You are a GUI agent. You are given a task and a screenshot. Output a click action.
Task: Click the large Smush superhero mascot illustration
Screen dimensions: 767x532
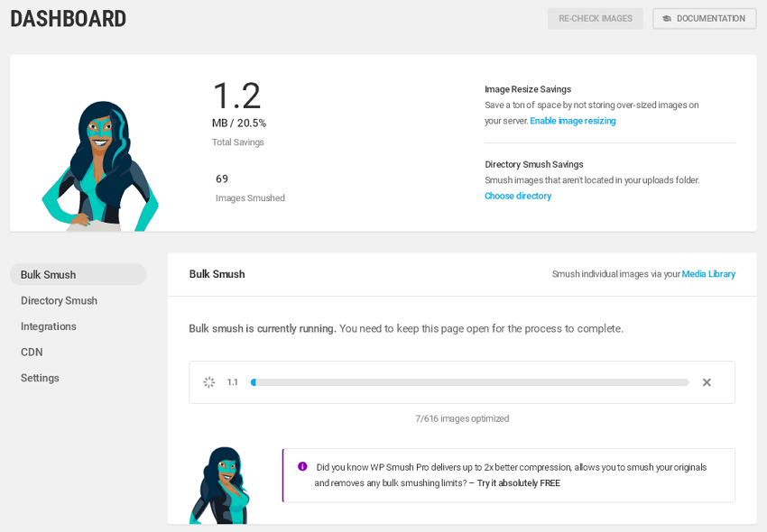pos(100,166)
